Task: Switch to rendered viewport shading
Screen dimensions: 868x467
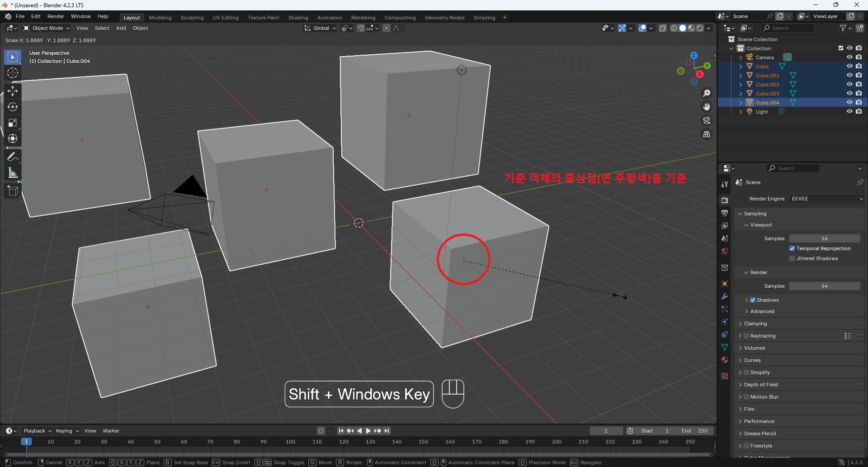Action: [x=700, y=28]
